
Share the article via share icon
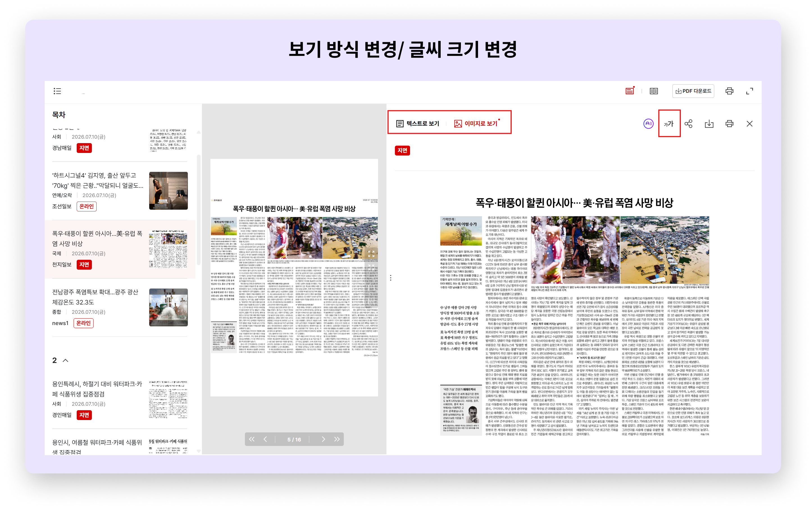click(689, 124)
